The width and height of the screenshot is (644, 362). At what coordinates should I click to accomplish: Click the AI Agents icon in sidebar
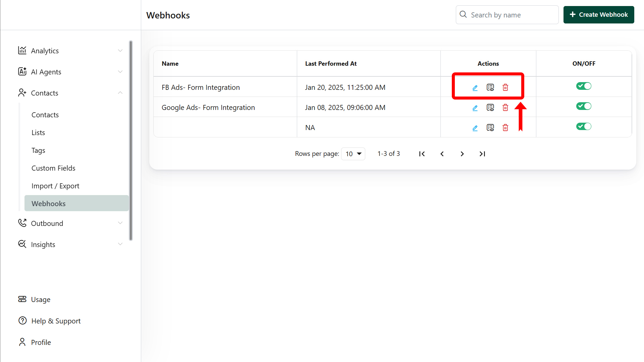[22, 71]
